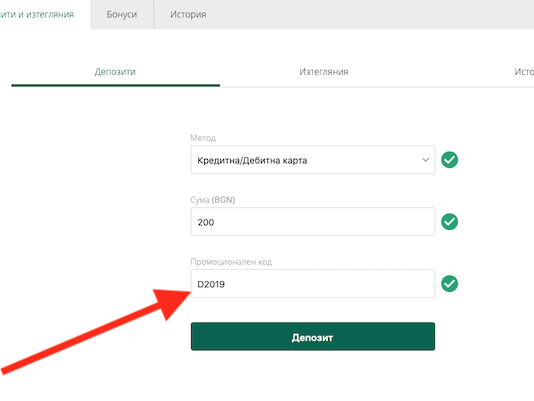Open the Кредитна/Дебитна карта method dropdown

point(313,160)
